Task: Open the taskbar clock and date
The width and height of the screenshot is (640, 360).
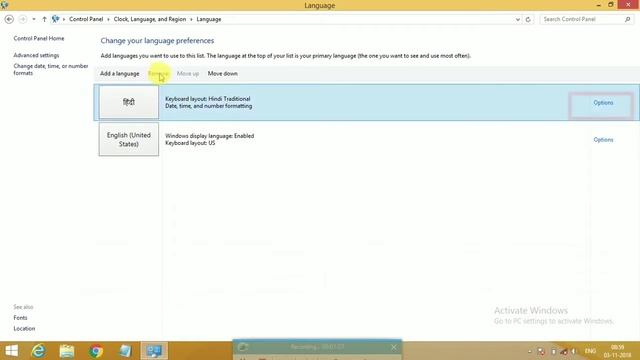Action: click(x=618, y=351)
